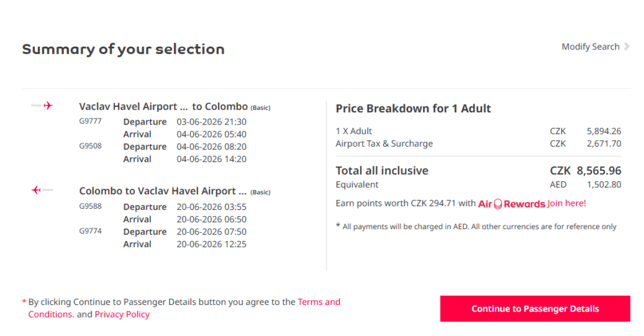The height and width of the screenshot is (336, 644).
Task: Click Colombo to Vaclav Havel Airport heading
Action: point(163,191)
